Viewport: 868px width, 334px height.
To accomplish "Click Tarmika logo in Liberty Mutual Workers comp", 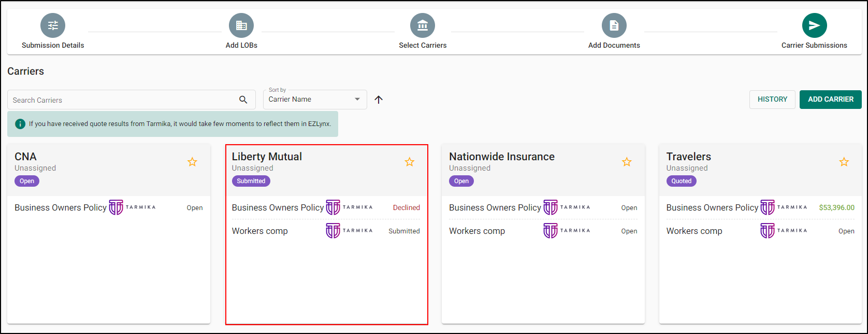I will click(x=349, y=231).
